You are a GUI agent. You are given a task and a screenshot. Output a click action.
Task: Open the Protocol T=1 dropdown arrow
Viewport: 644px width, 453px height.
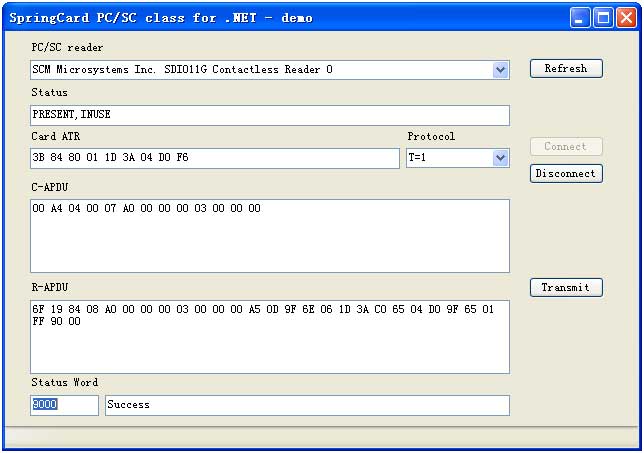point(501,158)
